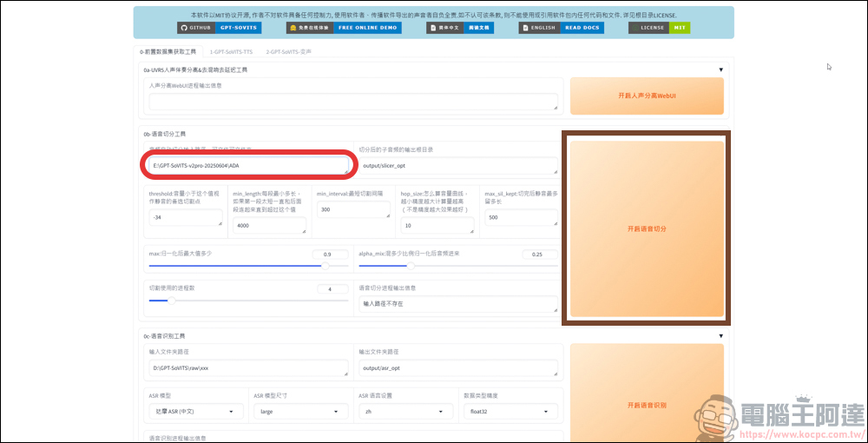Click the 开启人声分离WebUI button
868x443 pixels.
(647, 96)
